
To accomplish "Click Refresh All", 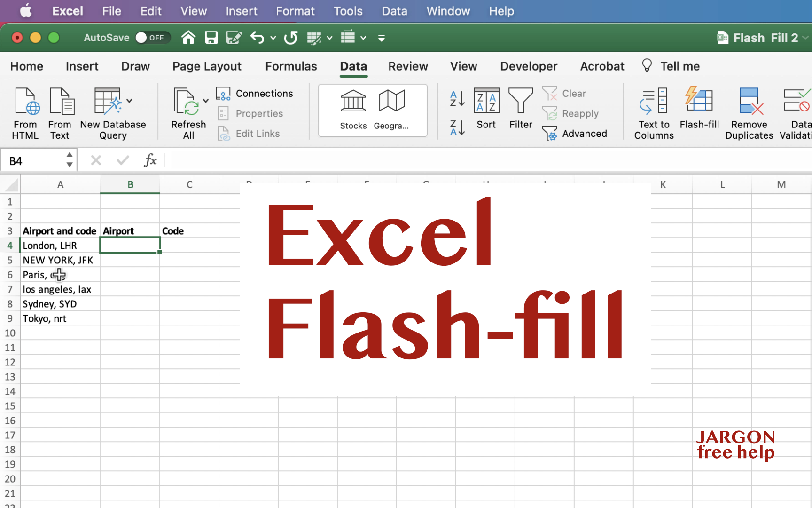I will point(188,113).
